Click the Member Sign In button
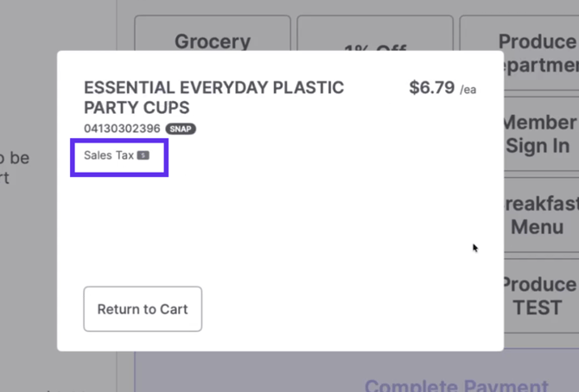The height and width of the screenshot is (392, 579). [x=540, y=134]
